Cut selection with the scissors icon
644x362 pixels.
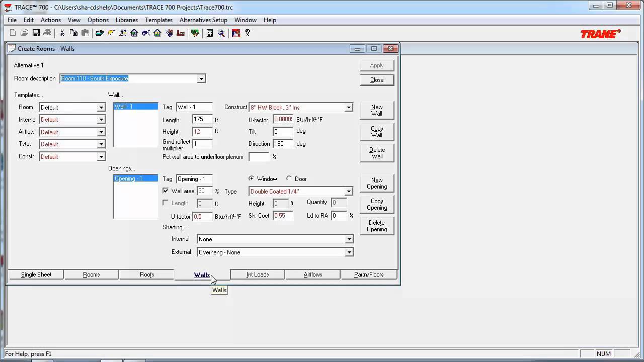click(x=62, y=33)
